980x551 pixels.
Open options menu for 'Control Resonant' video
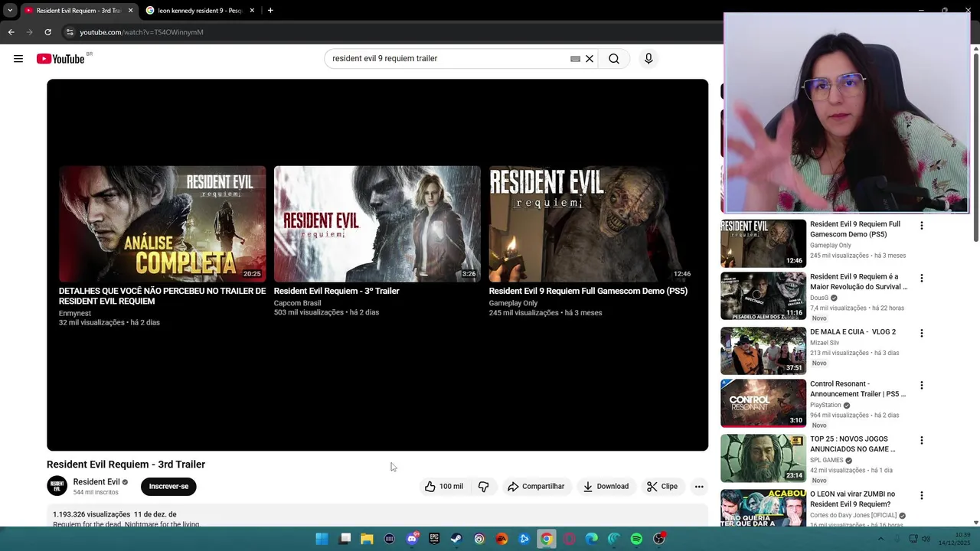tap(922, 385)
